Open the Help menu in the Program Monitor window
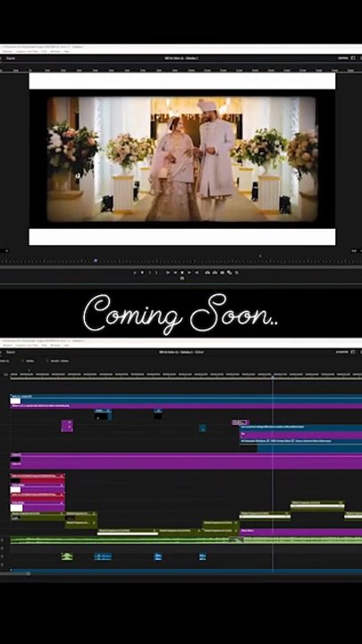Viewport: 362px width, 644px height. coord(66,52)
